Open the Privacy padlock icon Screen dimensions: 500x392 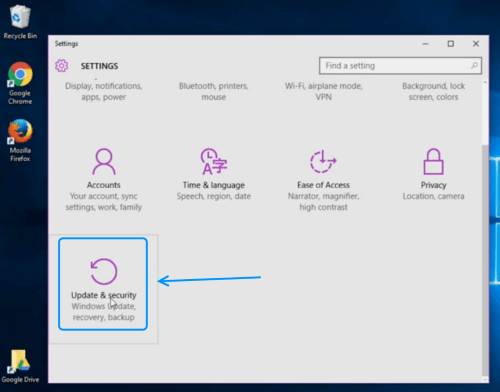[x=433, y=162]
